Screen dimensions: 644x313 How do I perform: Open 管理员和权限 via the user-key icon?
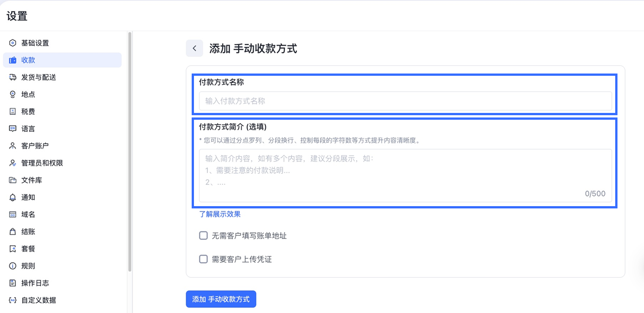click(x=13, y=163)
